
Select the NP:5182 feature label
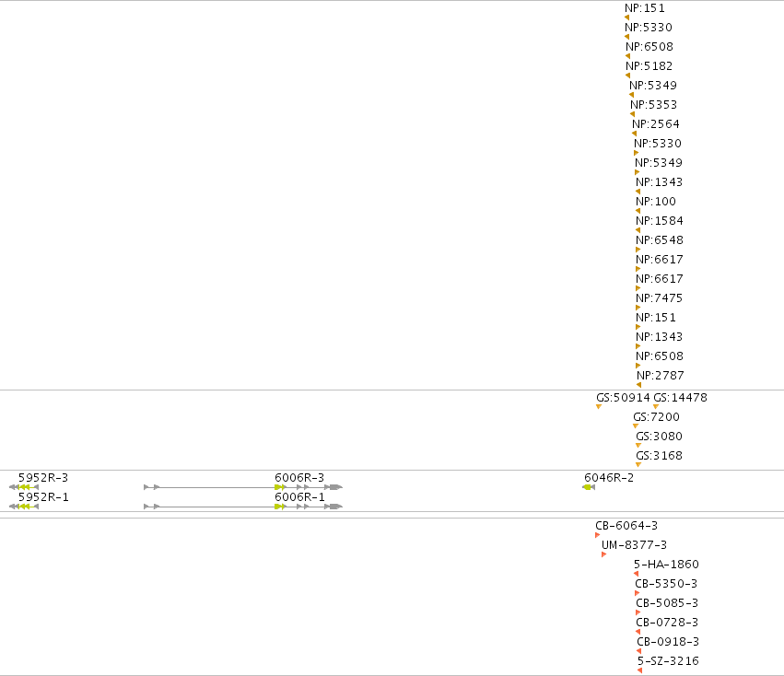coord(649,66)
